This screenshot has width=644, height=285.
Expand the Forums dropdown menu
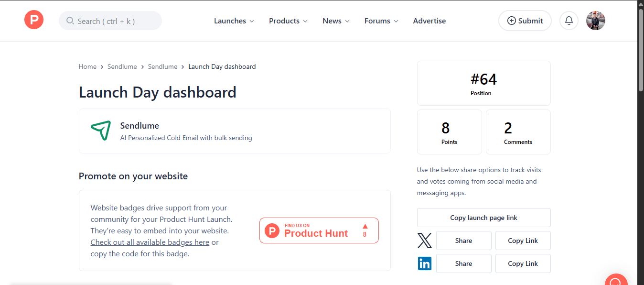(381, 21)
